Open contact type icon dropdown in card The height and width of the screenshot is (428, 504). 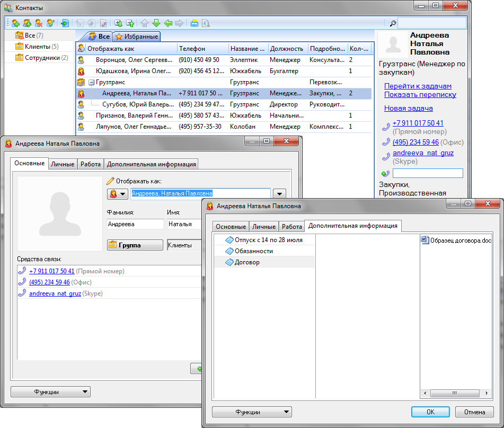coord(117,194)
